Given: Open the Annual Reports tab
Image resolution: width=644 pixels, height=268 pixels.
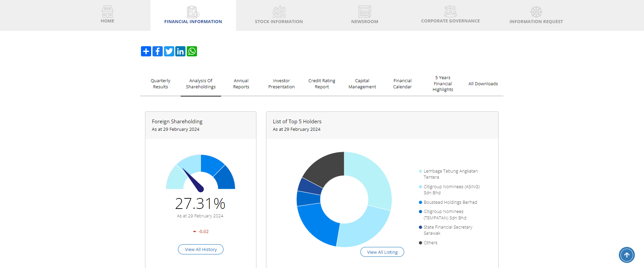Looking at the screenshot, I should tap(241, 84).
